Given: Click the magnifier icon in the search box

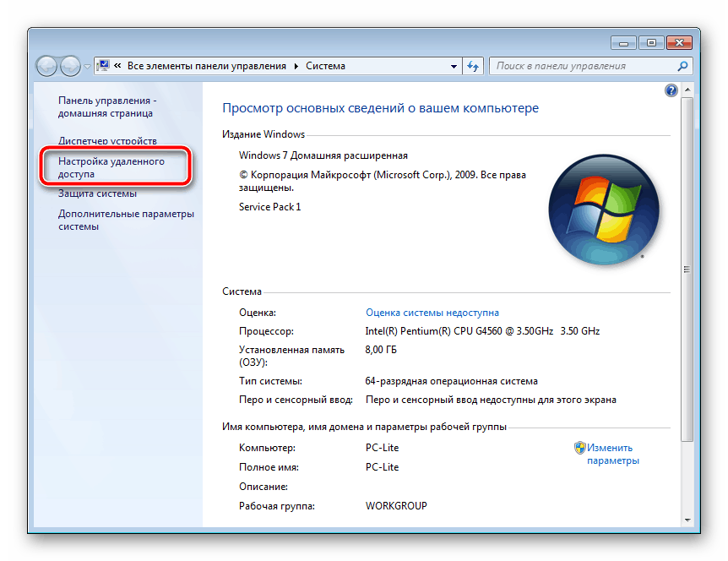Looking at the screenshot, I should tap(681, 65).
